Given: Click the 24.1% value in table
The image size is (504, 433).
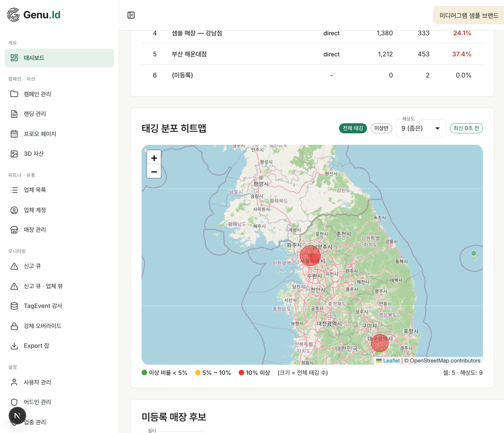Looking at the screenshot, I should [462, 33].
